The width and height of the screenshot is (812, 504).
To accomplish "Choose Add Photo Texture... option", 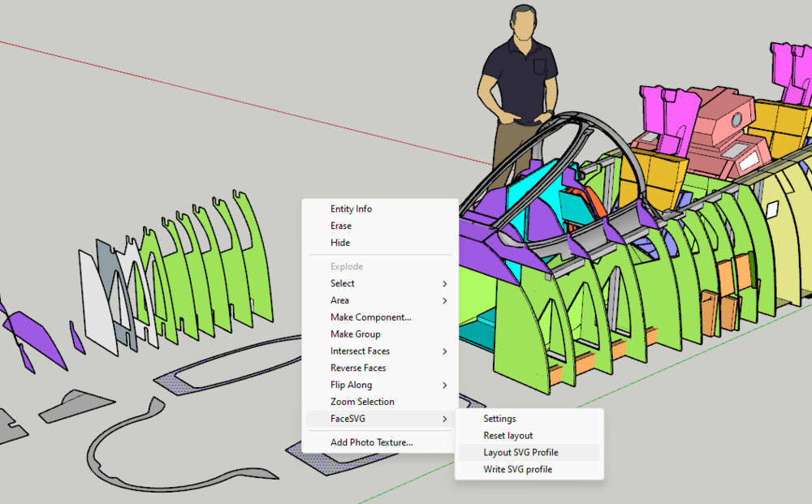I will click(x=371, y=442).
